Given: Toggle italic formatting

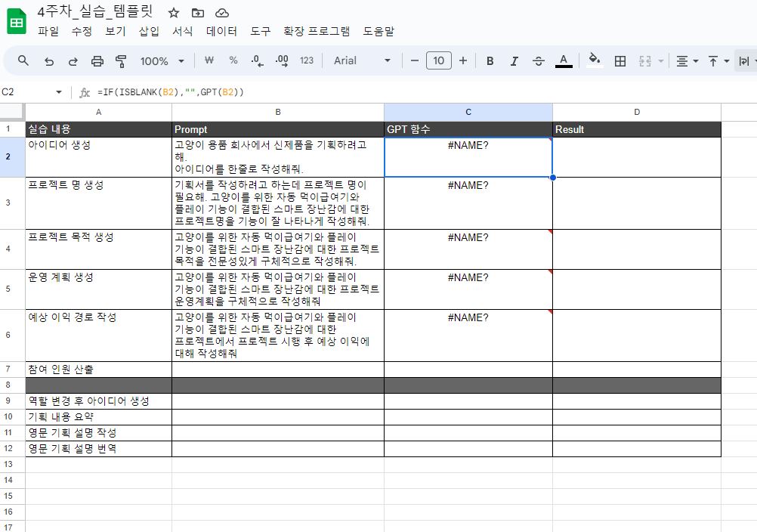Looking at the screenshot, I should 514,60.
